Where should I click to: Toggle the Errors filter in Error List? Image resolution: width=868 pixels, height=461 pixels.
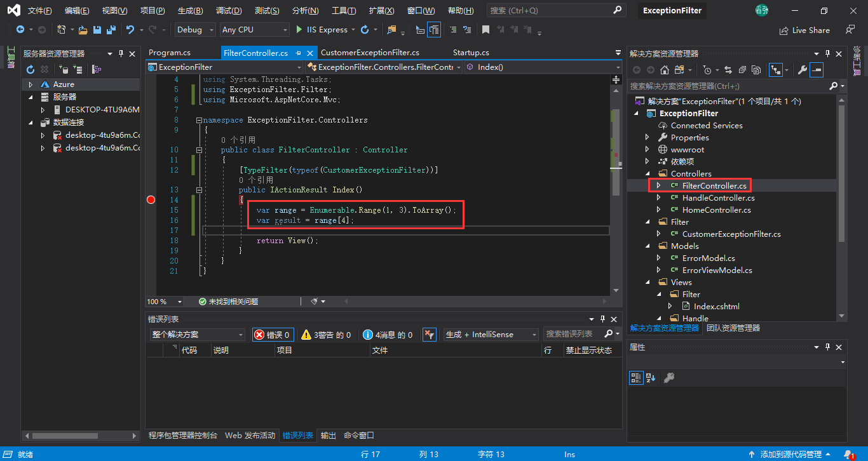pos(273,335)
